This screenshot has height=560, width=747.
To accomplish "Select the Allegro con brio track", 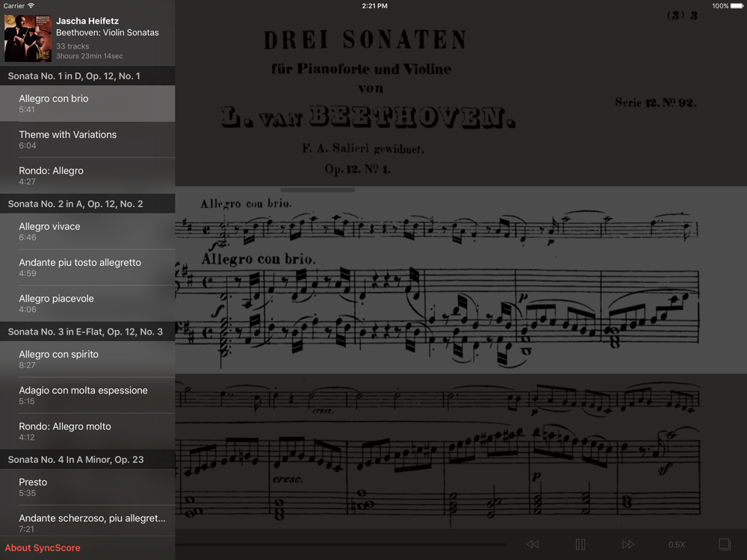I will [87, 103].
